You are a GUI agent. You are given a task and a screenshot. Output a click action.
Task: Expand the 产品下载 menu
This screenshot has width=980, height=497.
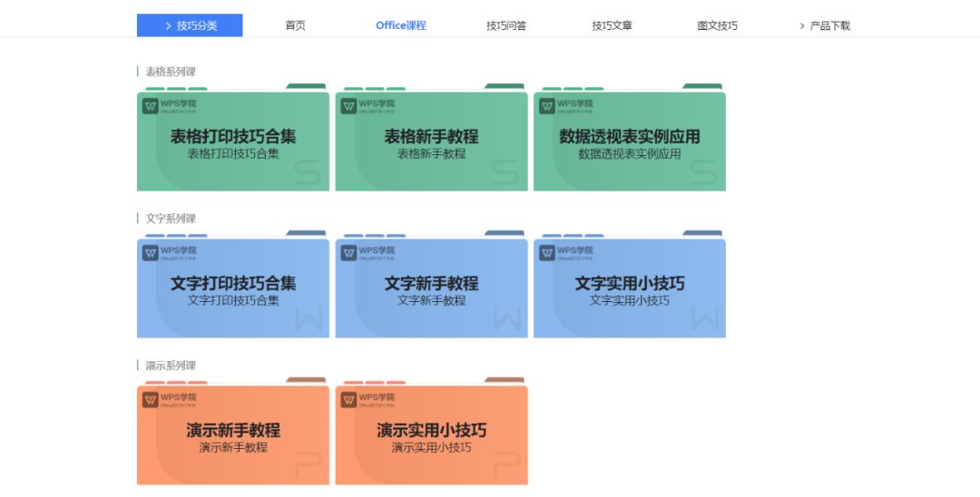point(825,25)
